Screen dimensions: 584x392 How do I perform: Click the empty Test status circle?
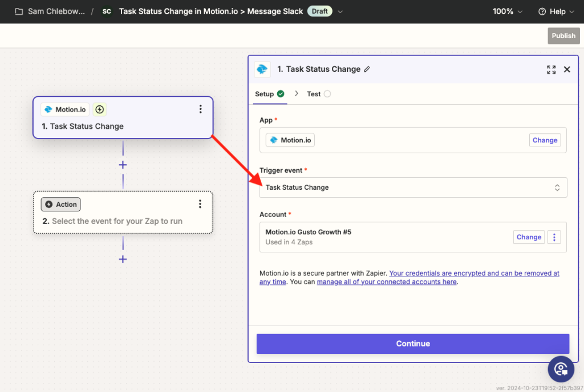click(x=327, y=93)
